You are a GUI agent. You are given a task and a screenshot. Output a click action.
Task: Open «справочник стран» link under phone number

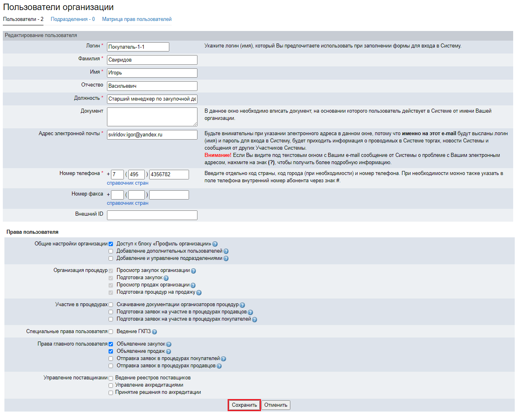click(127, 183)
